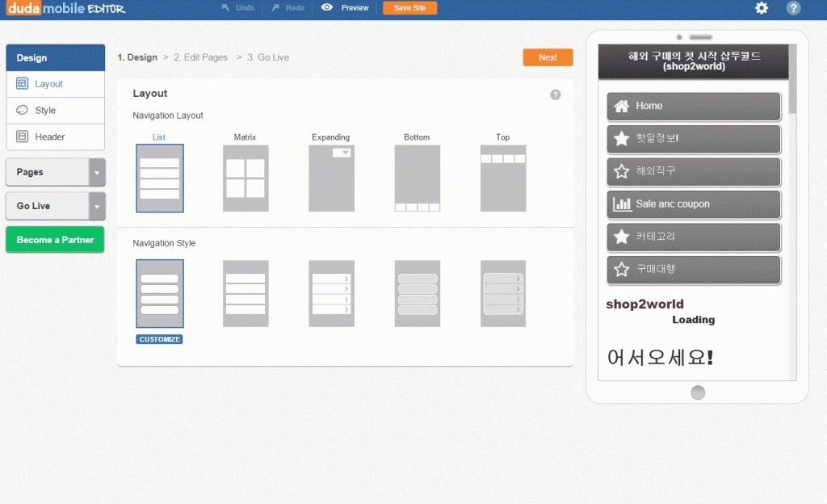The image size is (827, 504).
Task: Click the Undo arrow
Action: tap(226, 8)
